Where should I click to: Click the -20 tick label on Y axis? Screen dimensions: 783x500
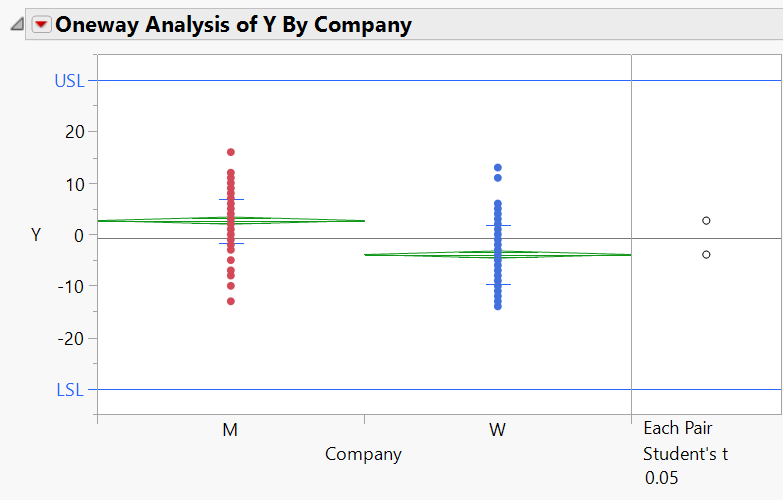(72, 338)
